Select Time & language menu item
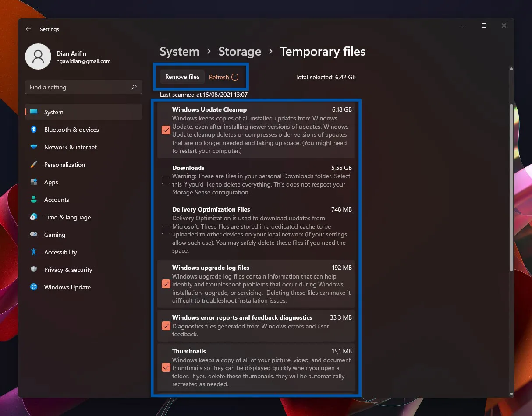The width and height of the screenshot is (532, 416). point(67,217)
